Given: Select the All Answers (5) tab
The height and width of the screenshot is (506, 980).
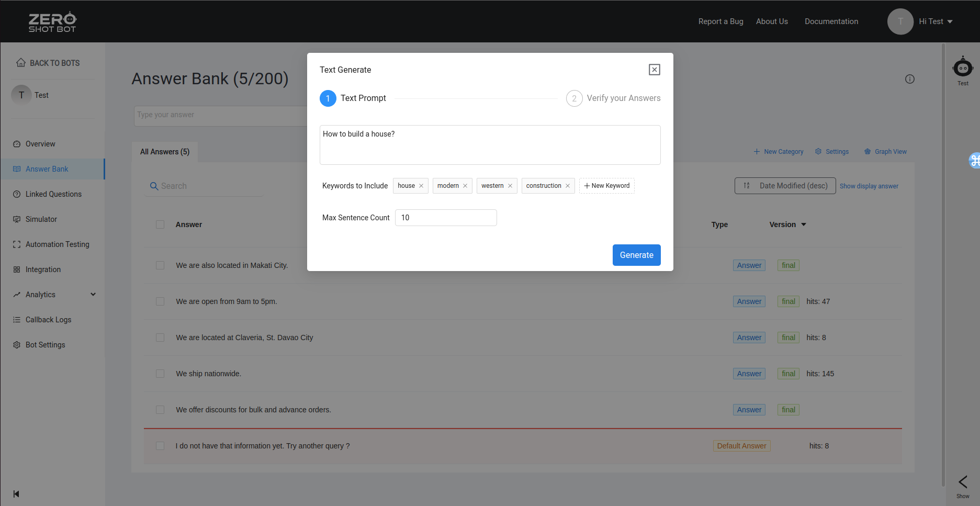Looking at the screenshot, I should click(x=165, y=152).
